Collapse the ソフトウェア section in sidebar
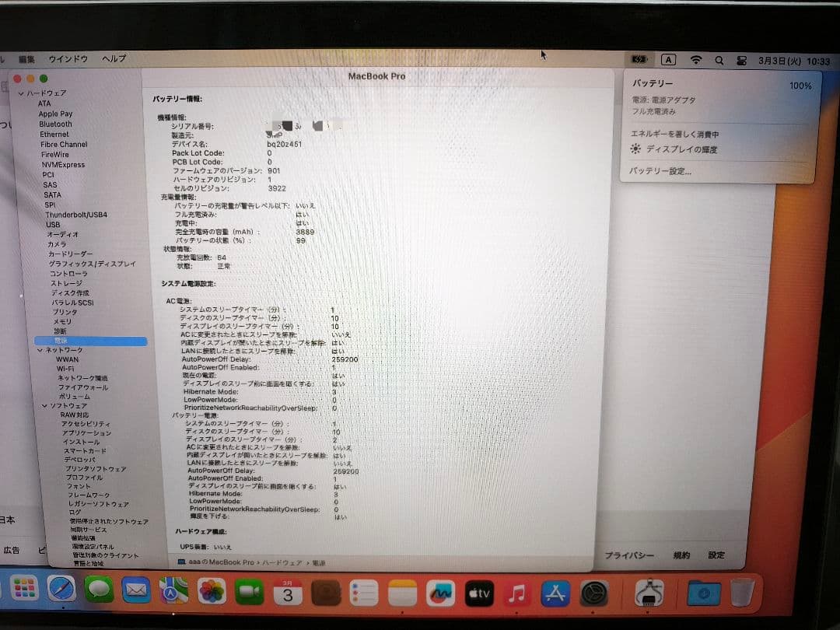Screen dimensions: 840x630 [x=44, y=405]
